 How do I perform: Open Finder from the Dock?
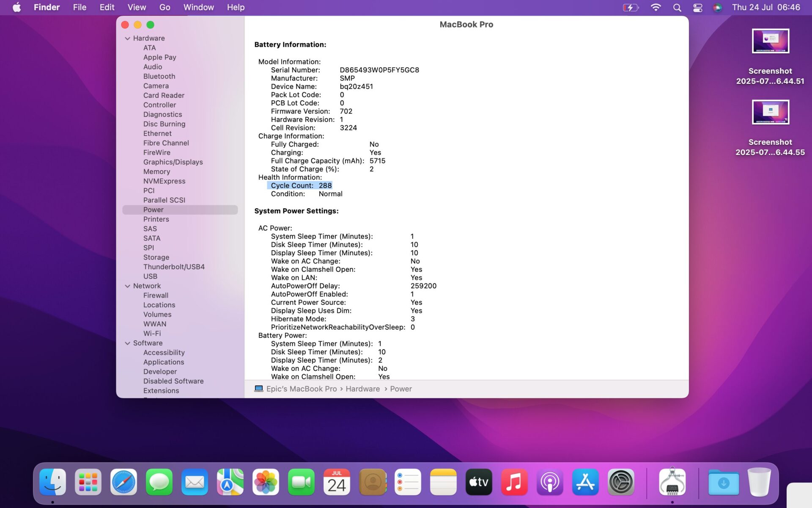(52, 482)
